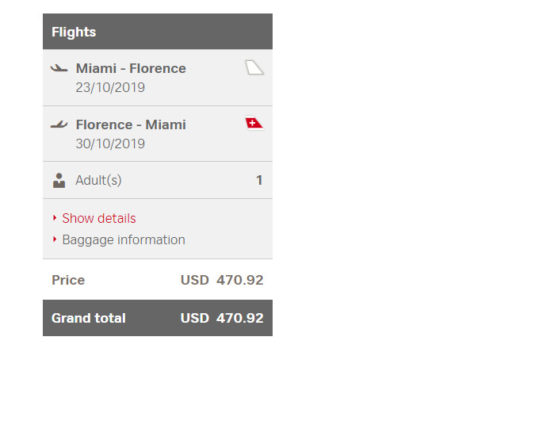Image resolution: width=550 pixels, height=444 pixels.
Task: Select the Miami - Florence flight row
Action: click(157, 78)
